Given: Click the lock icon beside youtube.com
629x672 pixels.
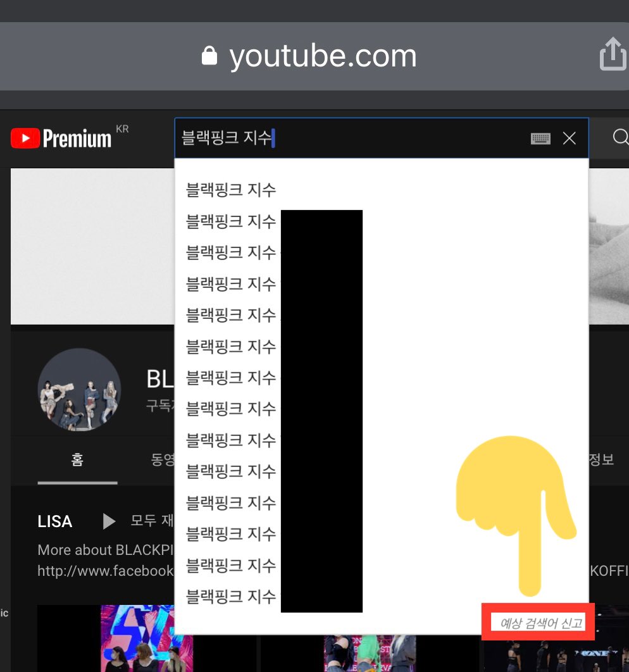Looking at the screenshot, I should click(209, 56).
